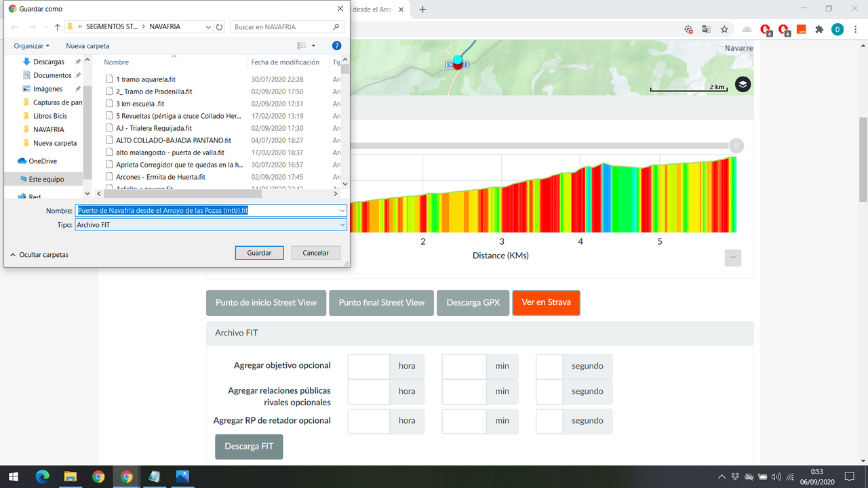Collapse folders with Ocultar carpetas

[x=39, y=255]
